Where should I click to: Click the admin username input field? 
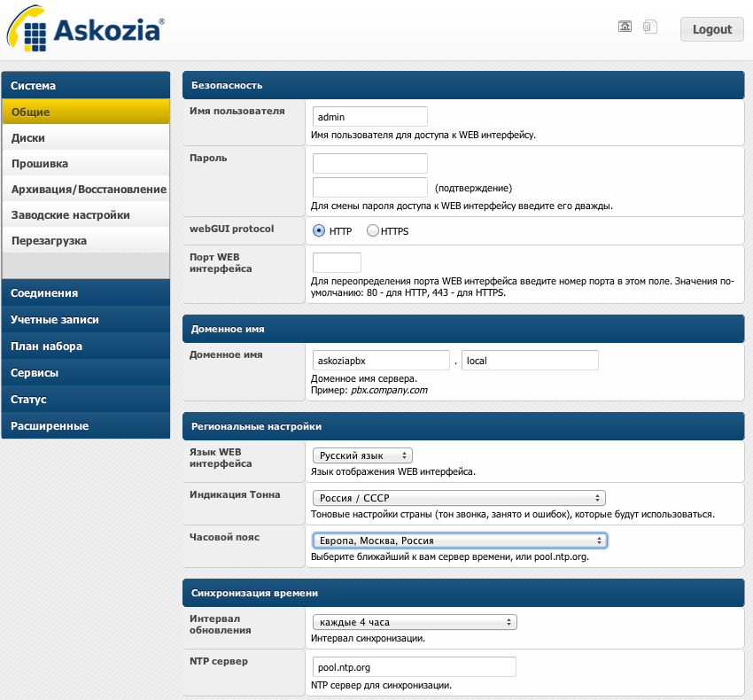click(x=369, y=117)
